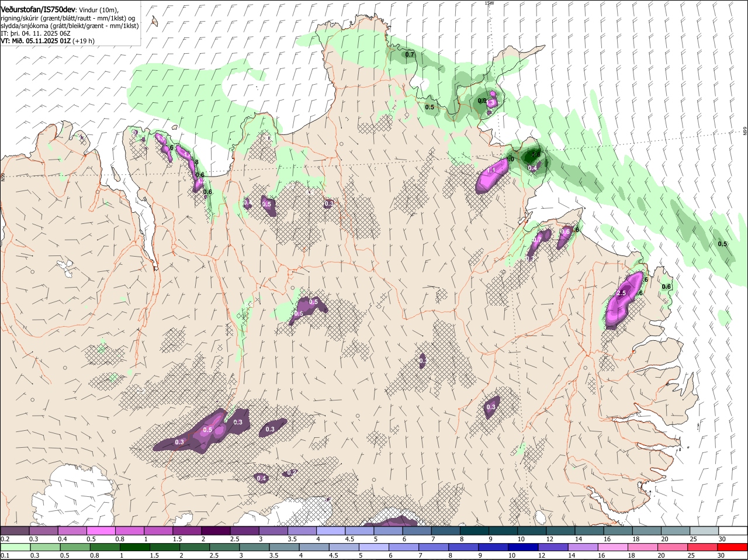Click the '0.2' label starting the upper snow scale

[x=5, y=538]
